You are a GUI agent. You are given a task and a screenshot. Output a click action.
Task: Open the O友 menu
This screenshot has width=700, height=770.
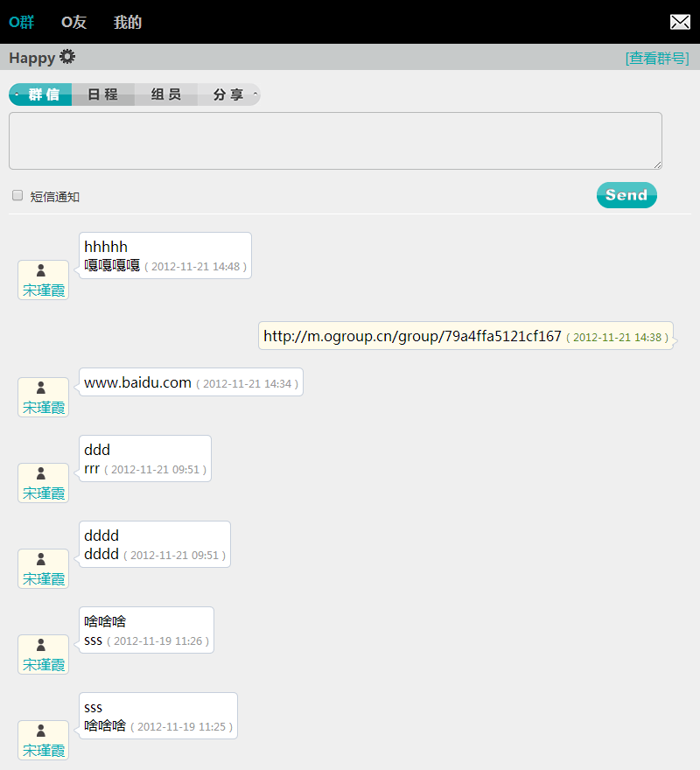pyautogui.click(x=73, y=22)
